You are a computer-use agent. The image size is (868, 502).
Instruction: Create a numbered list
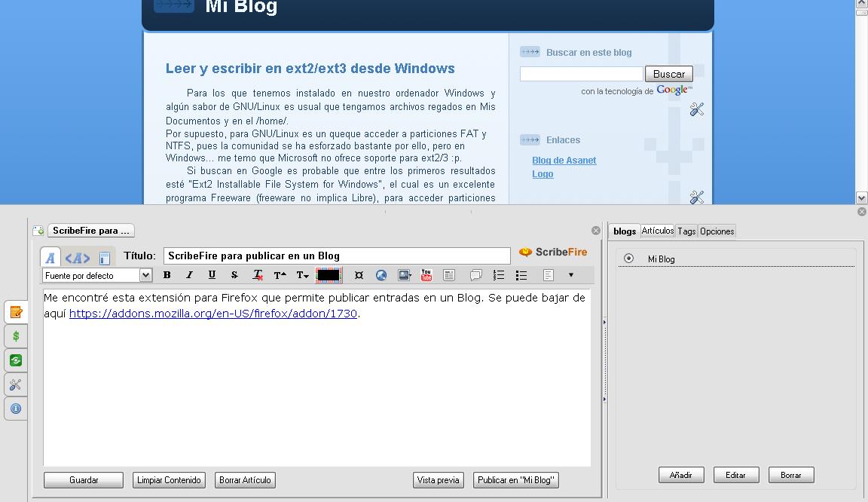click(498, 275)
